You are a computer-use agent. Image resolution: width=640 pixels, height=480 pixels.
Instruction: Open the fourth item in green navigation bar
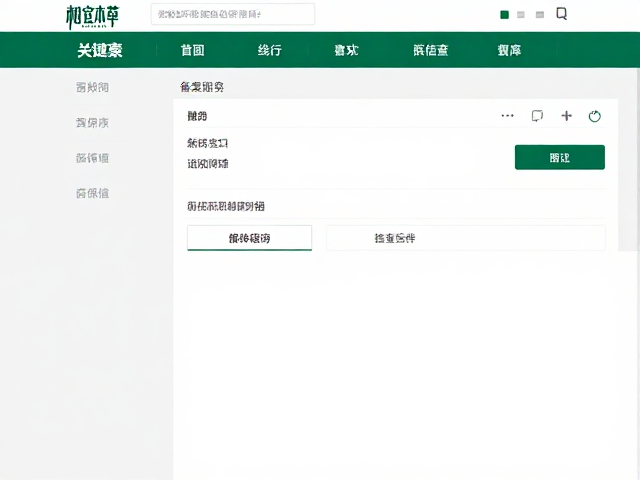[346, 50]
